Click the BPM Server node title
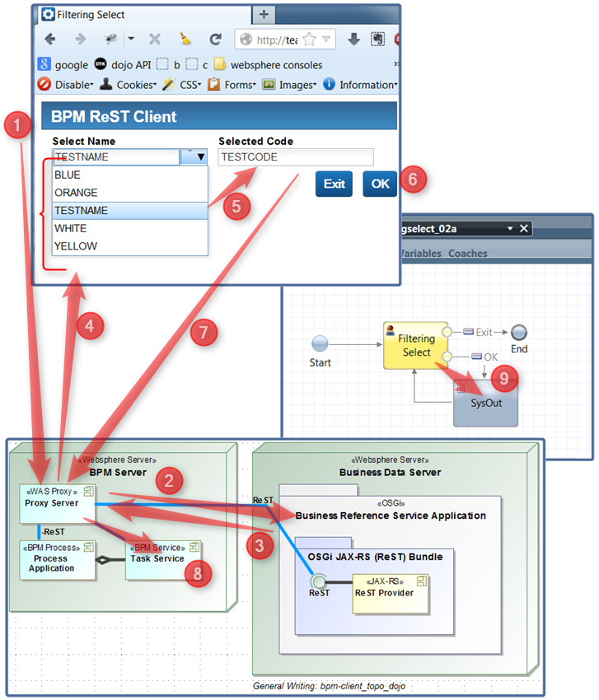 coord(118,473)
